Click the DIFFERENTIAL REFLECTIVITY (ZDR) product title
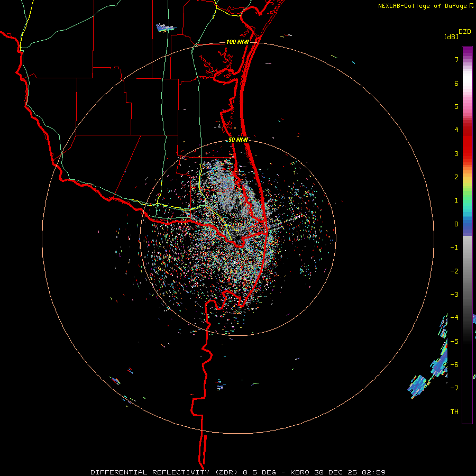476x476 pixels. (x=165, y=472)
